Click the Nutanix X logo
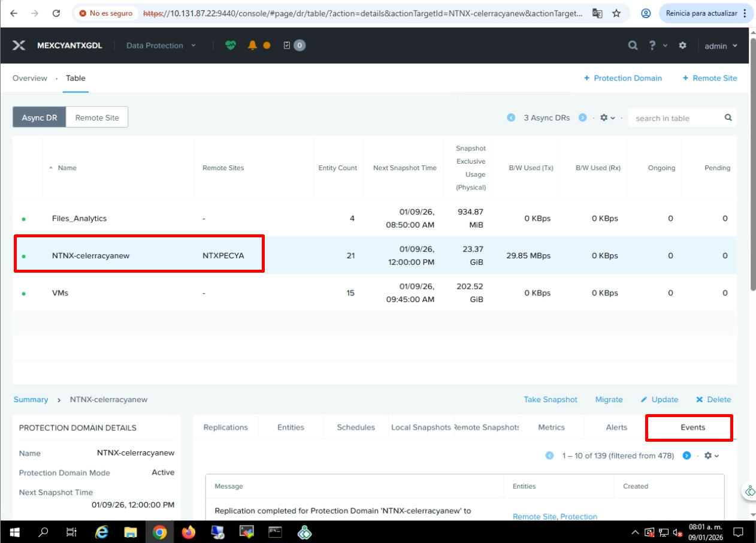Screen dimensions: 756x543 coord(19,46)
